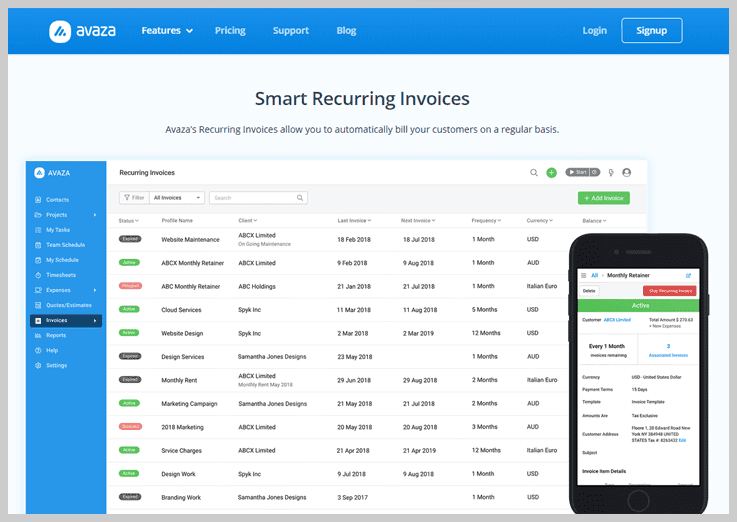The width and height of the screenshot is (737, 522).
Task: Visit the Blog link
Action: pyautogui.click(x=346, y=31)
